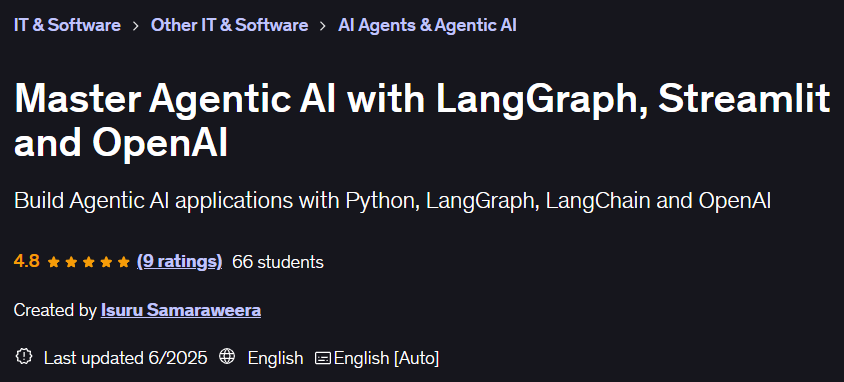Viewport: 844px width, 382px height.
Task: Click the 66 students text
Action: 278,262
